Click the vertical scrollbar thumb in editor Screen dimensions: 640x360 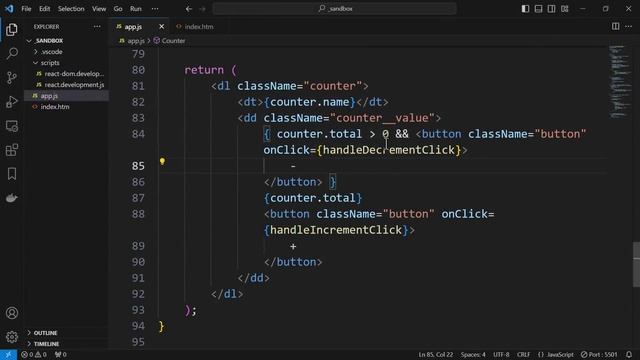coord(636,264)
